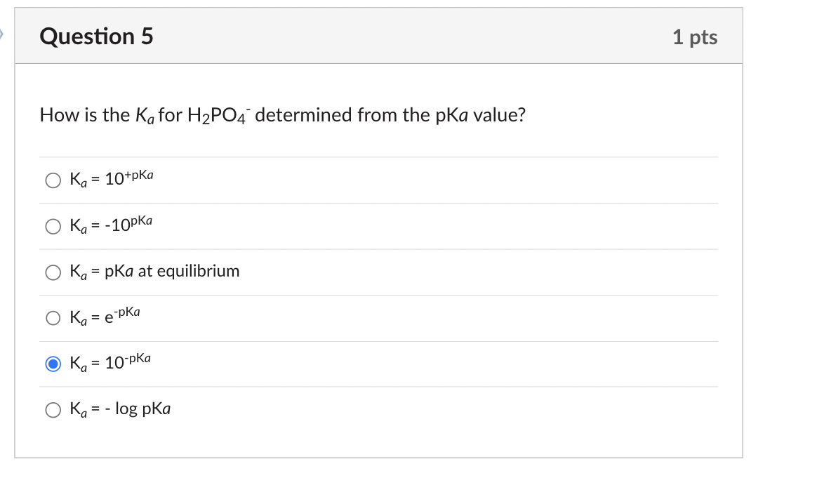Click the '1 pts' points label
Screen dimensions: 824x504
(694, 37)
